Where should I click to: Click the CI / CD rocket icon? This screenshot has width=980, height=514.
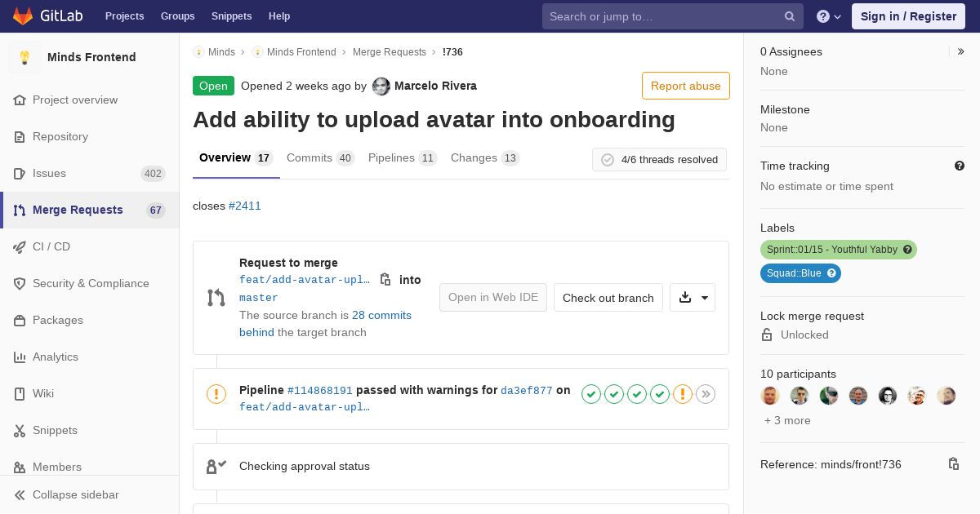pos(20,246)
